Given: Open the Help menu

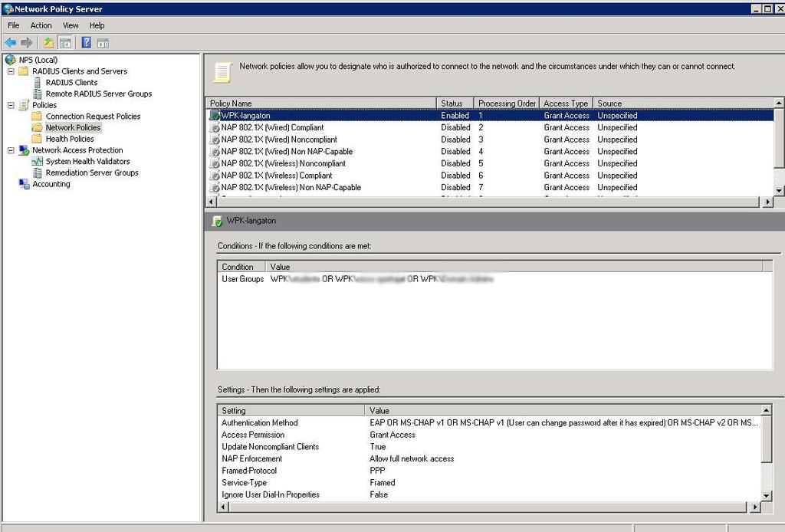Looking at the screenshot, I should (x=97, y=25).
